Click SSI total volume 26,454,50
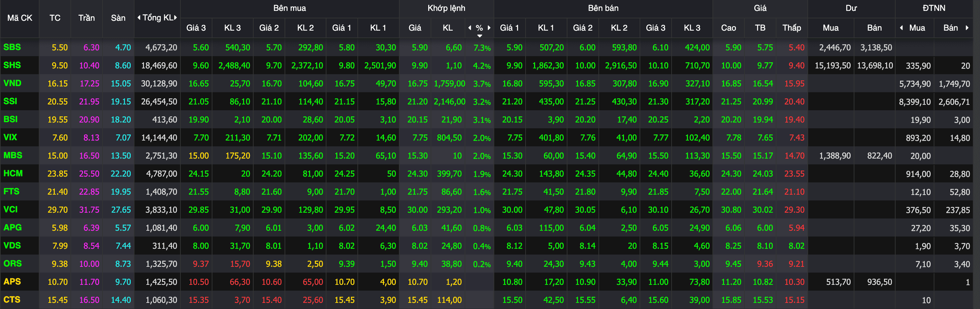This screenshot has width=980, height=309. (x=159, y=102)
